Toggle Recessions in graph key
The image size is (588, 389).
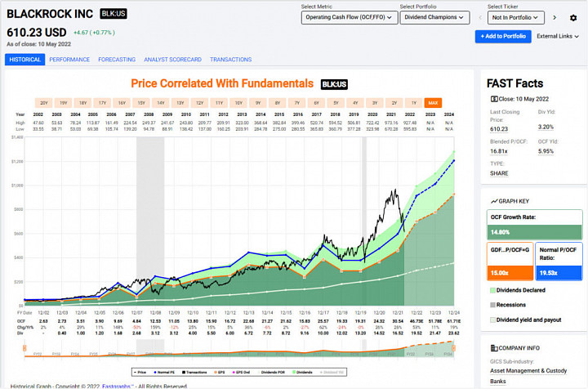(x=508, y=305)
